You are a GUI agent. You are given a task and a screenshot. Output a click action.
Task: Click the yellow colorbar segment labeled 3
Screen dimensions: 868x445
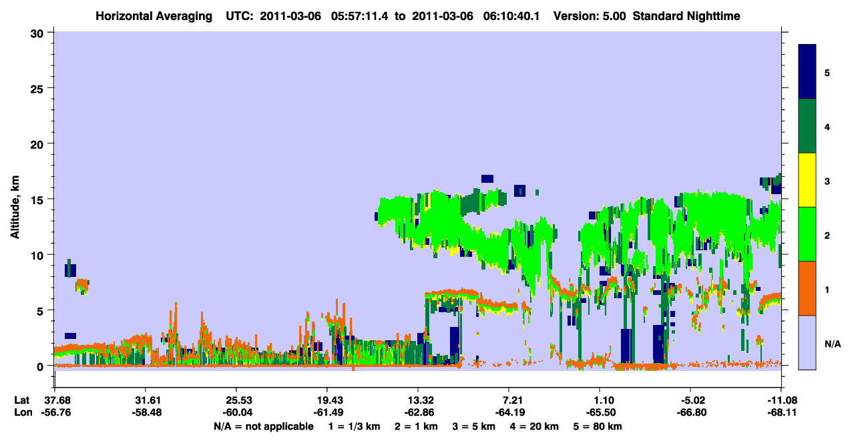click(x=807, y=180)
